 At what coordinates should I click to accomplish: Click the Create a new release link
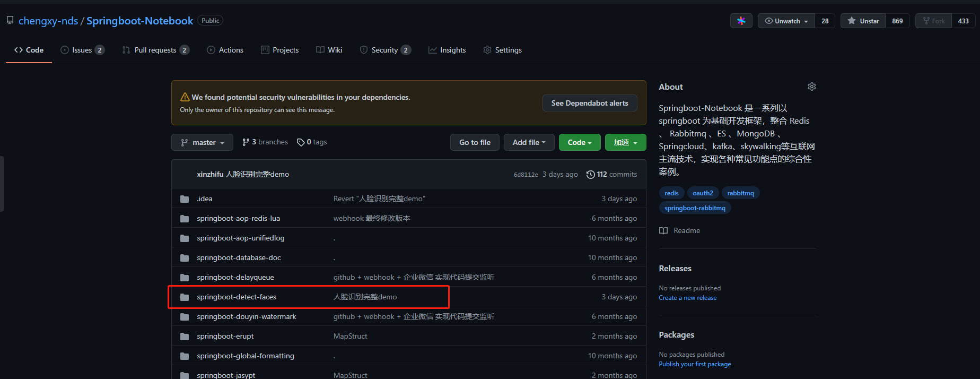point(687,298)
